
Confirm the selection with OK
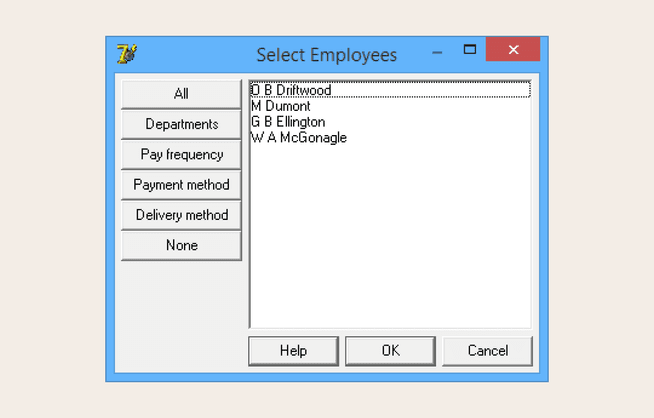pyautogui.click(x=390, y=351)
